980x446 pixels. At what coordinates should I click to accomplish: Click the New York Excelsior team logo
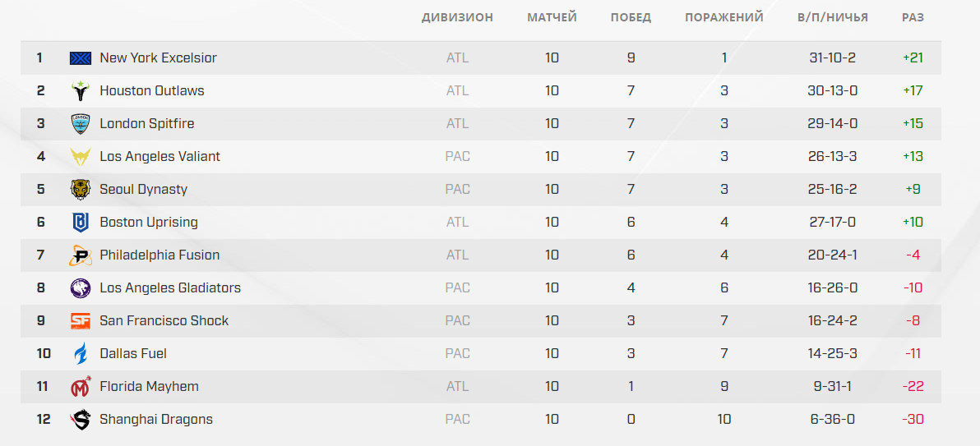coord(81,58)
